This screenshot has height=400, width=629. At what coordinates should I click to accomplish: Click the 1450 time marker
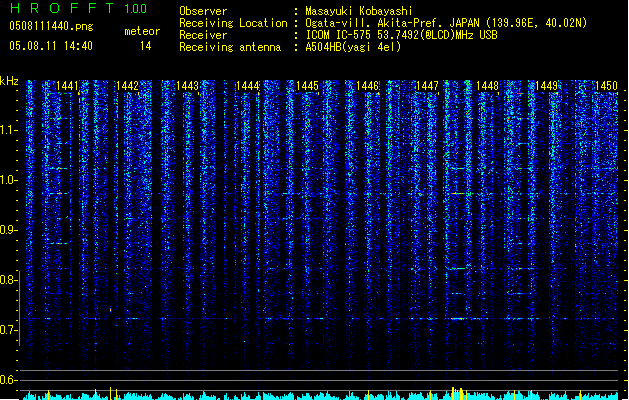click(x=606, y=86)
